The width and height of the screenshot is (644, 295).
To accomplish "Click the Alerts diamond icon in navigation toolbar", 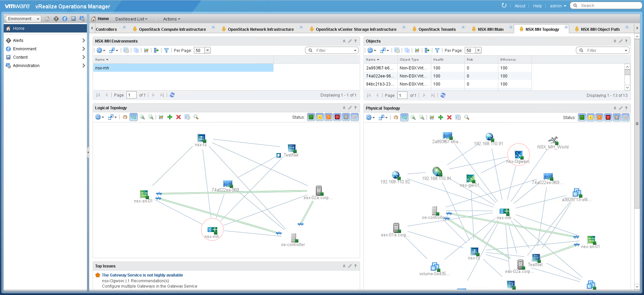I will click(56, 19).
